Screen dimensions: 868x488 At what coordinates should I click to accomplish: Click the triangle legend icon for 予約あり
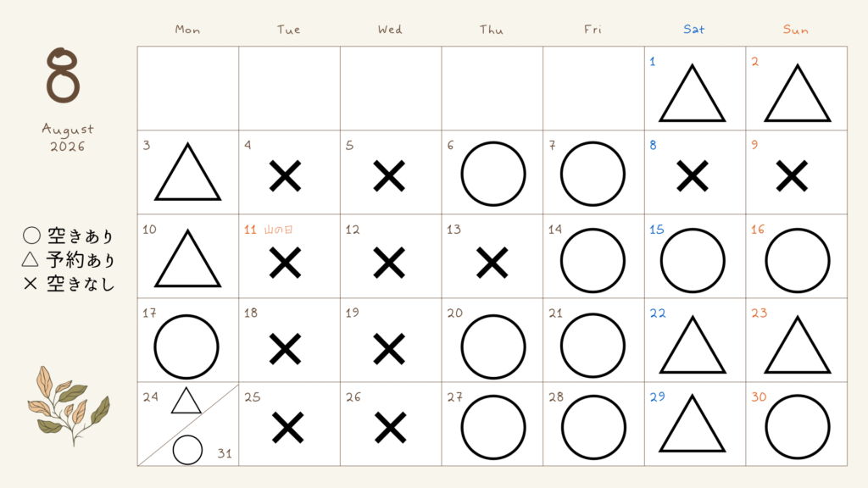[x=30, y=259]
